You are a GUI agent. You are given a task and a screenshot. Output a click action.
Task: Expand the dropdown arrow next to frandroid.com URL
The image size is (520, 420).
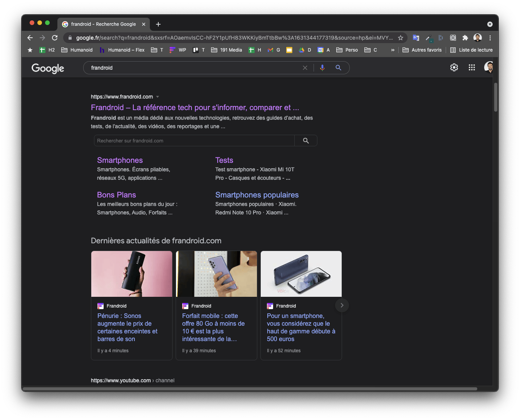pos(158,97)
